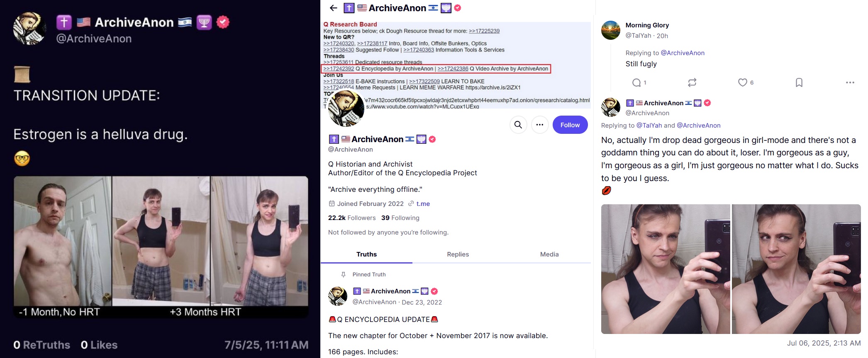Go back using the left arrow icon
868x358 pixels.
point(333,8)
